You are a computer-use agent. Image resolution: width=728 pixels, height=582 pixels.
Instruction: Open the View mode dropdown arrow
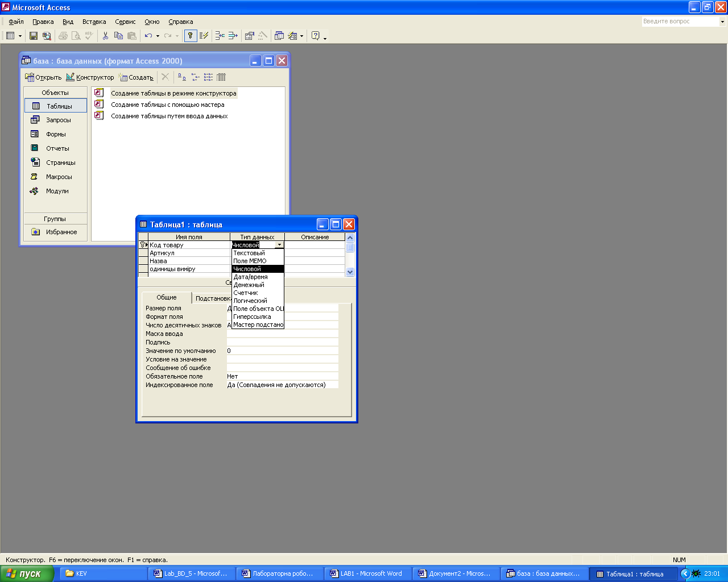click(x=20, y=36)
